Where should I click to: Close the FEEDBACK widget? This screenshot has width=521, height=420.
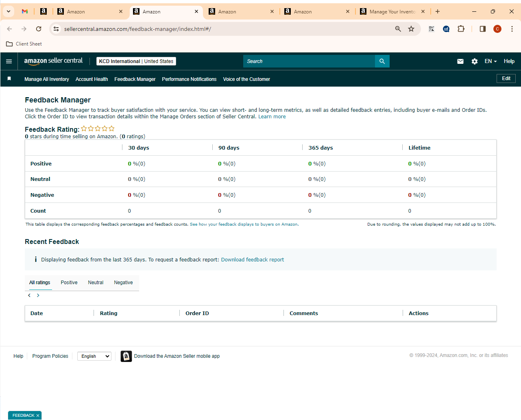(38, 416)
